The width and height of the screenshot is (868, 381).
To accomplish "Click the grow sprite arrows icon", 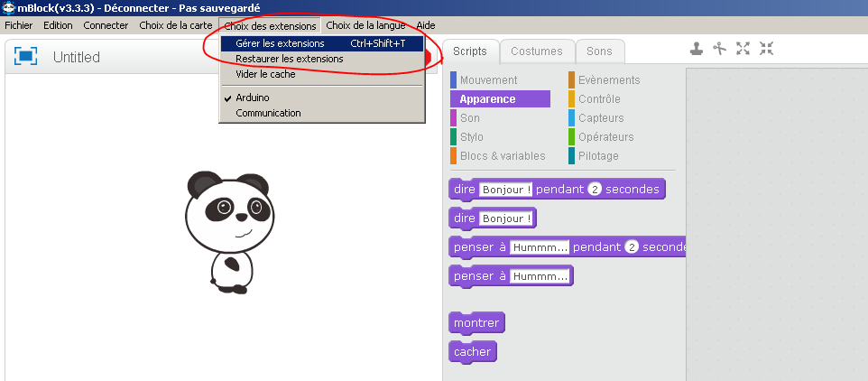I will [x=743, y=49].
